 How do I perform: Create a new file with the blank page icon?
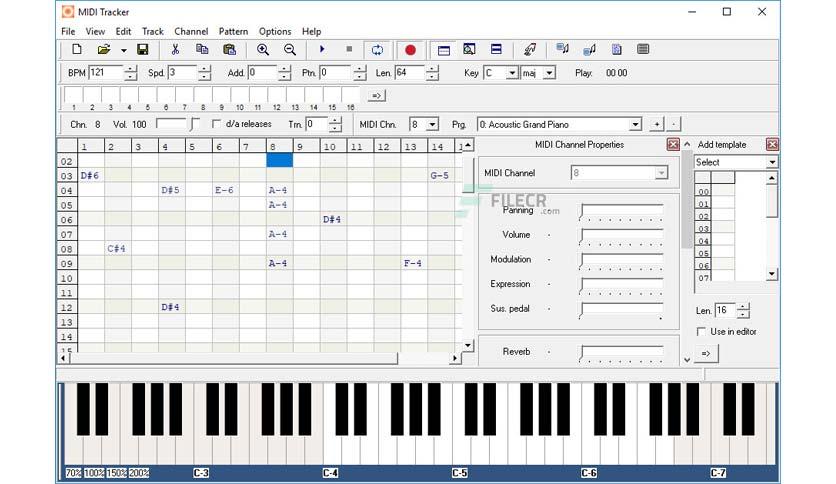tap(77, 50)
